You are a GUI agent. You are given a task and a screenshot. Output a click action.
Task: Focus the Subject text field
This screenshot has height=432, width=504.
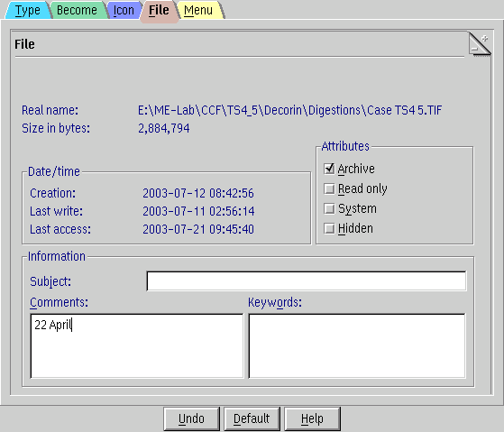click(307, 280)
